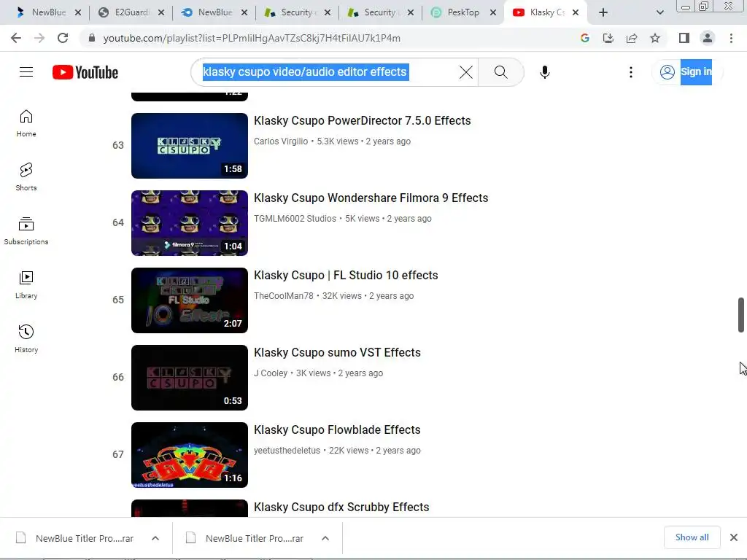747x560 pixels.
Task: Open the Chrome profile avatar
Action: [x=708, y=38]
